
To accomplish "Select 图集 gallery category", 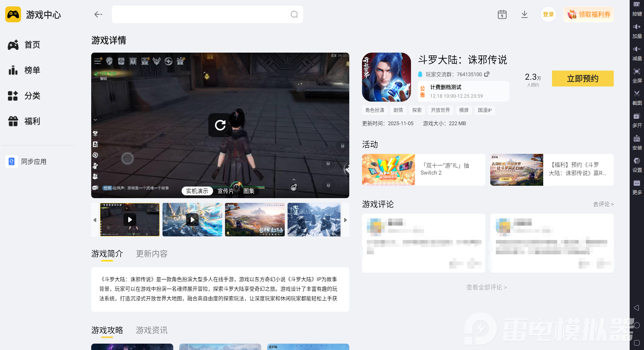I will [x=249, y=191].
